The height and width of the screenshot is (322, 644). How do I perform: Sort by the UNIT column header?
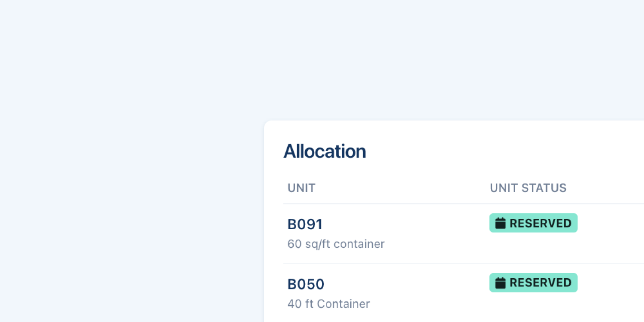point(301,188)
